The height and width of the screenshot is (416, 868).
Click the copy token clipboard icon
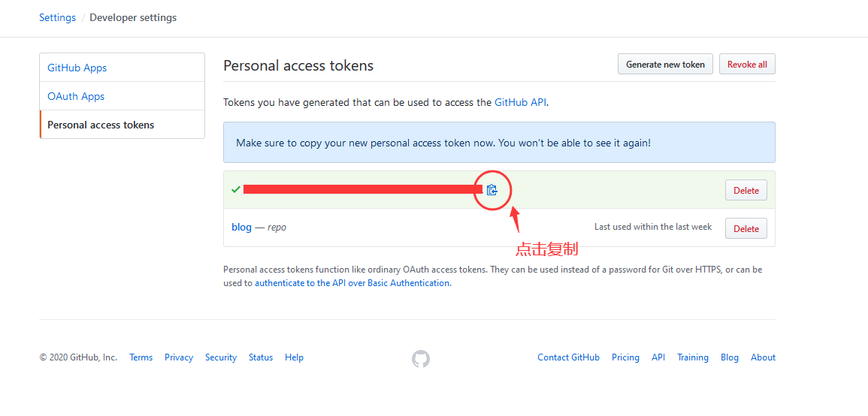(x=491, y=190)
